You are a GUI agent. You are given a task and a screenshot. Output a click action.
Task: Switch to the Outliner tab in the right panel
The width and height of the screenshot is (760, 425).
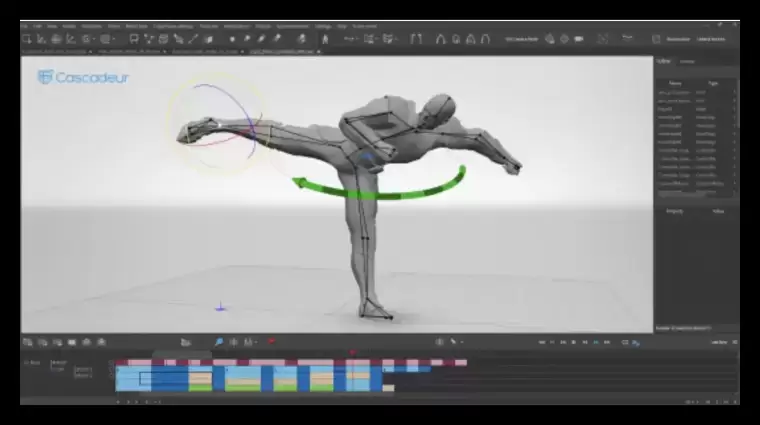coord(665,61)
